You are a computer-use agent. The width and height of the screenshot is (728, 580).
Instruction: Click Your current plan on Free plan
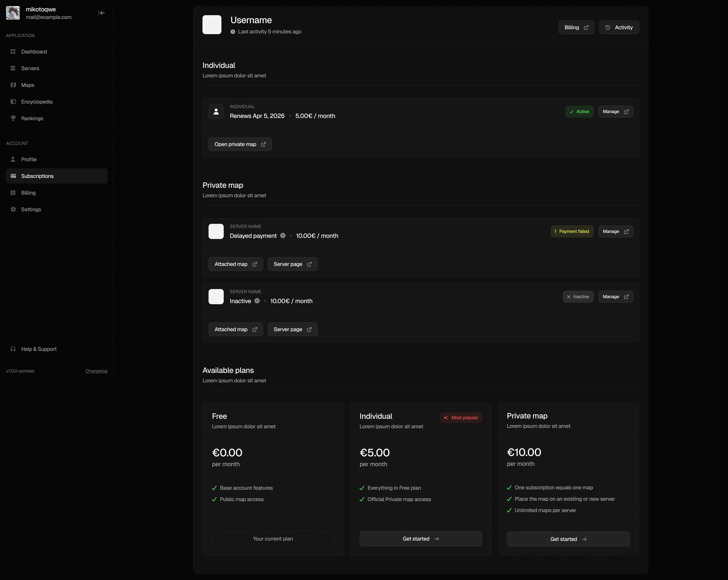point(273,538)
